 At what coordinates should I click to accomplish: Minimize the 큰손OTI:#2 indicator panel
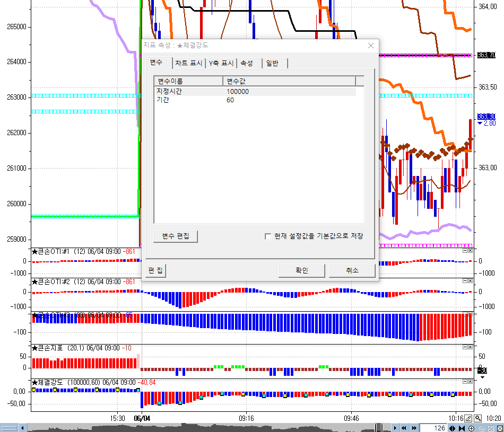[465, 280]
